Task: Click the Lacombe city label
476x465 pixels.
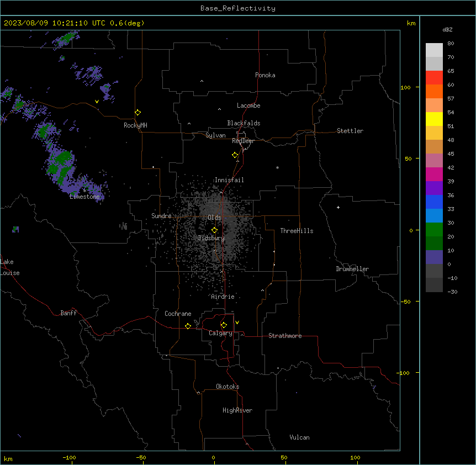Action: tap(248, 105)
